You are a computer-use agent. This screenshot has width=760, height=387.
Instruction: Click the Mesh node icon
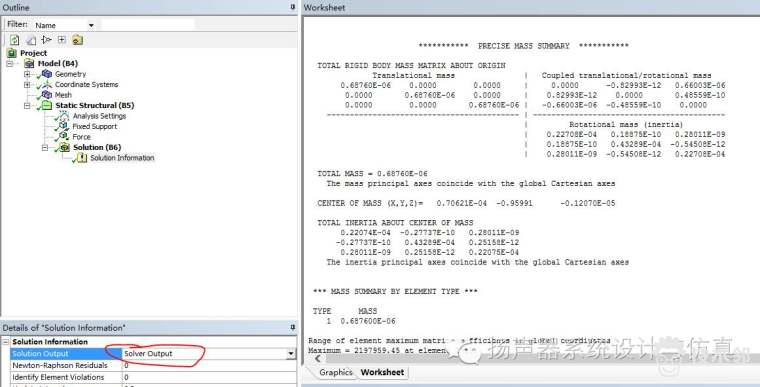47,95
